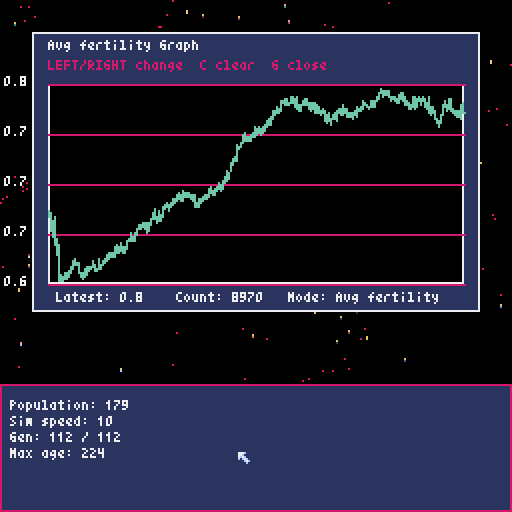Click the Max age: 224 line
This screenshot has width=512, height=512.
pos(57,453)
